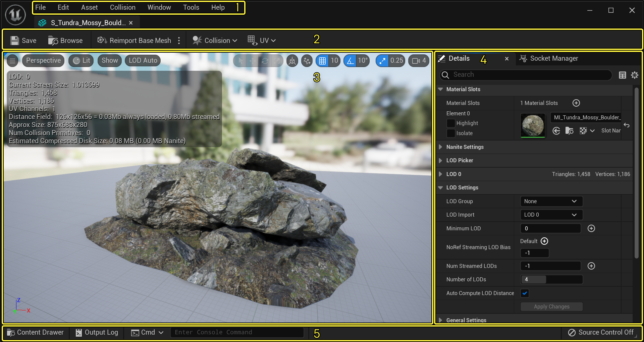Click the Enter Console Command field
The image size is (644, 342).
pos(237,332)
